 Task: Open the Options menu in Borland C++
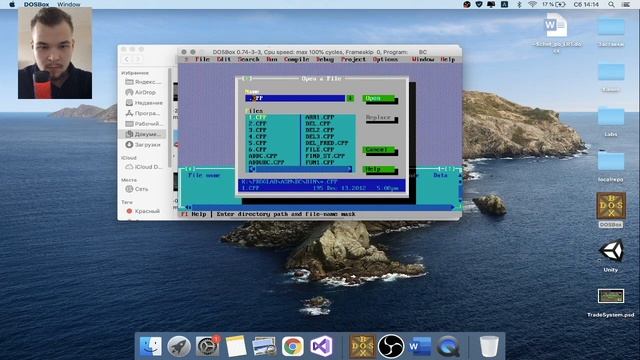click(x=385, y=60)
